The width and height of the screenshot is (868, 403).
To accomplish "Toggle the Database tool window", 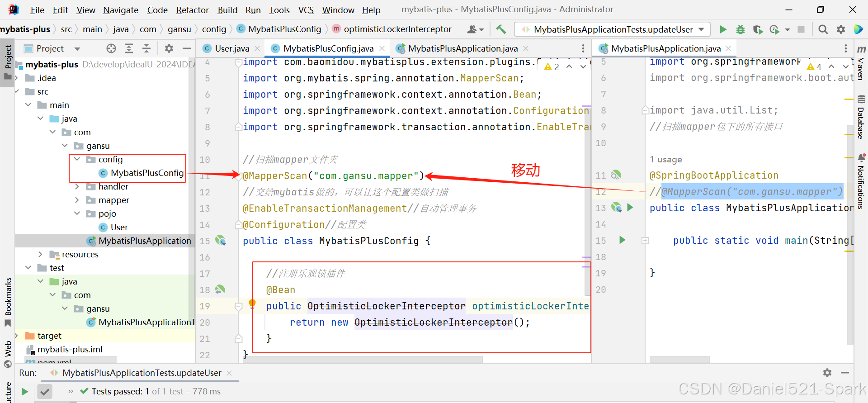I will [861, 118].
